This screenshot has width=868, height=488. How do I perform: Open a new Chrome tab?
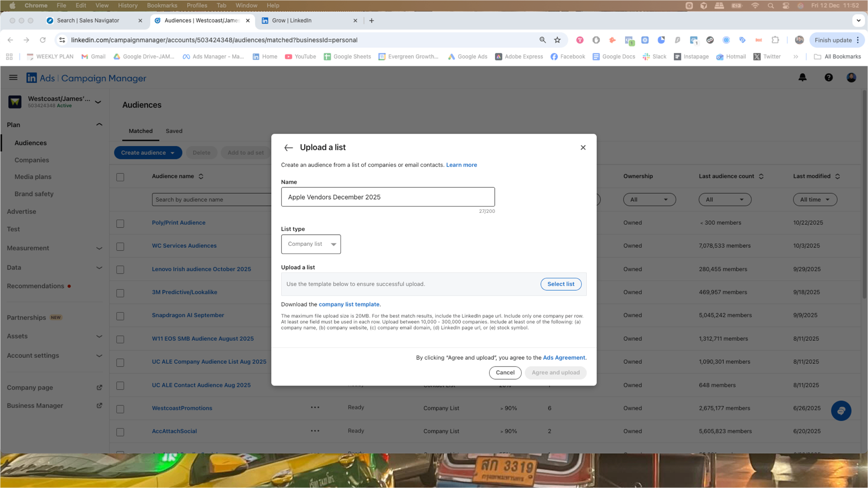(x=372, y=21)
